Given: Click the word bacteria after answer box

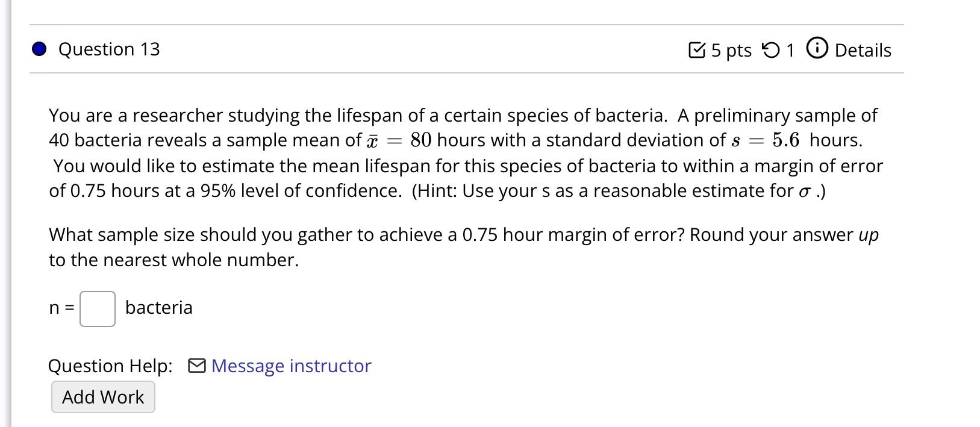Looking at the screenshot, I should point(159,308).
